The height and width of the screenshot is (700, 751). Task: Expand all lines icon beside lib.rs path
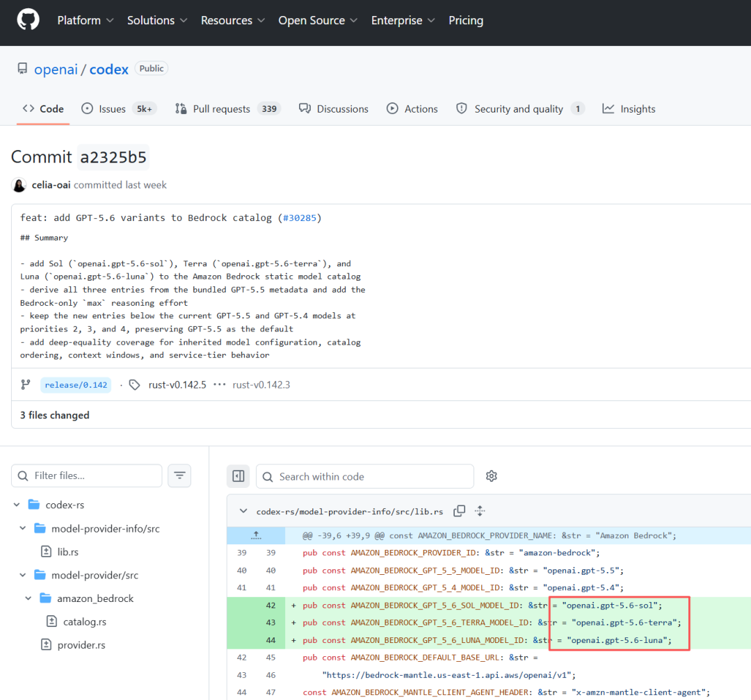[x=480, y=511]
